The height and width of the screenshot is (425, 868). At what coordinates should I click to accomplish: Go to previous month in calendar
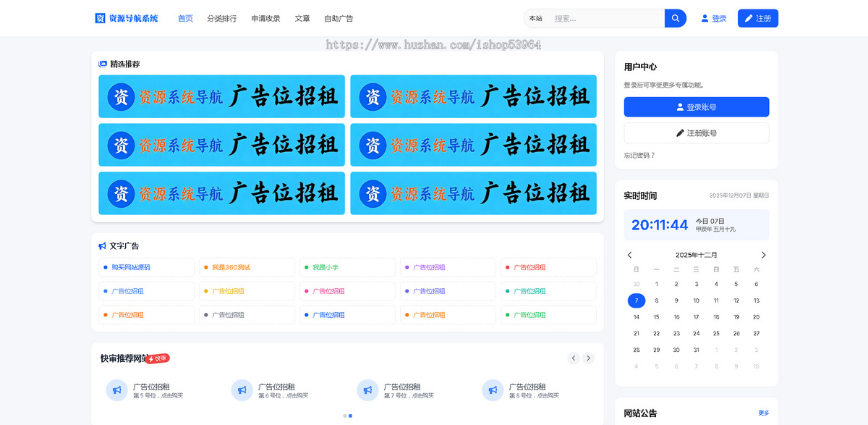(x=629, y=255)
